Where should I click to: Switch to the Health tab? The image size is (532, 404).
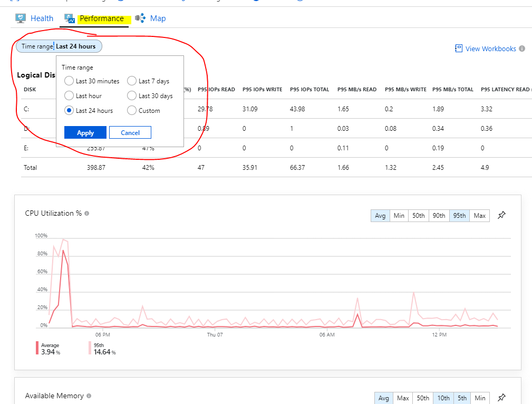coord(42,18)
